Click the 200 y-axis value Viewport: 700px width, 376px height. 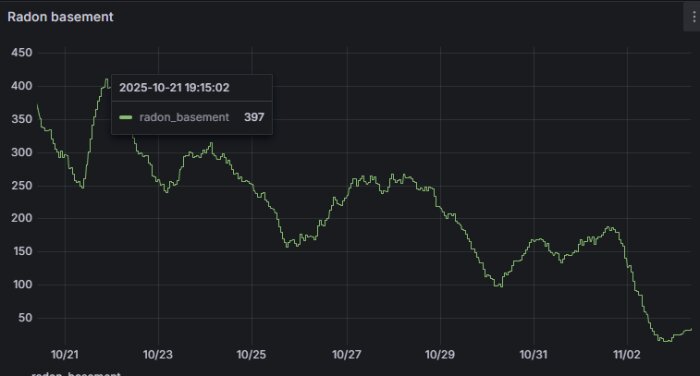(x=22, y=218)
